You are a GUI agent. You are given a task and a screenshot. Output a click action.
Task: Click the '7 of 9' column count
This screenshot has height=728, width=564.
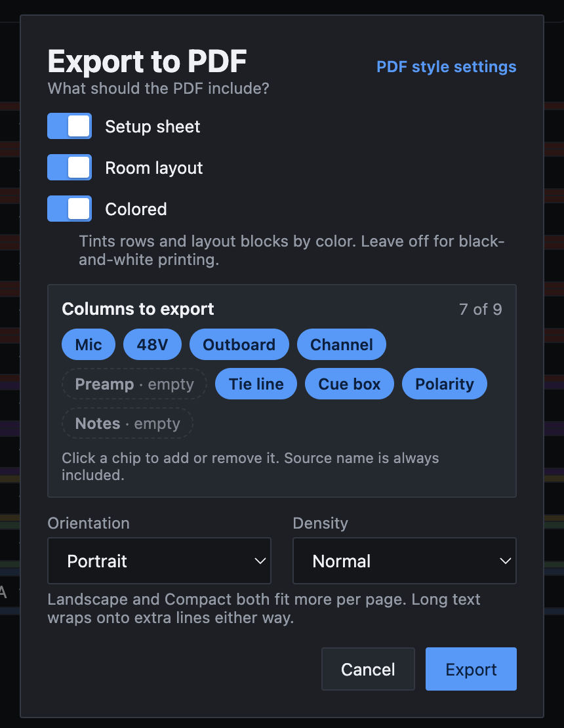(x=481, y=309)
